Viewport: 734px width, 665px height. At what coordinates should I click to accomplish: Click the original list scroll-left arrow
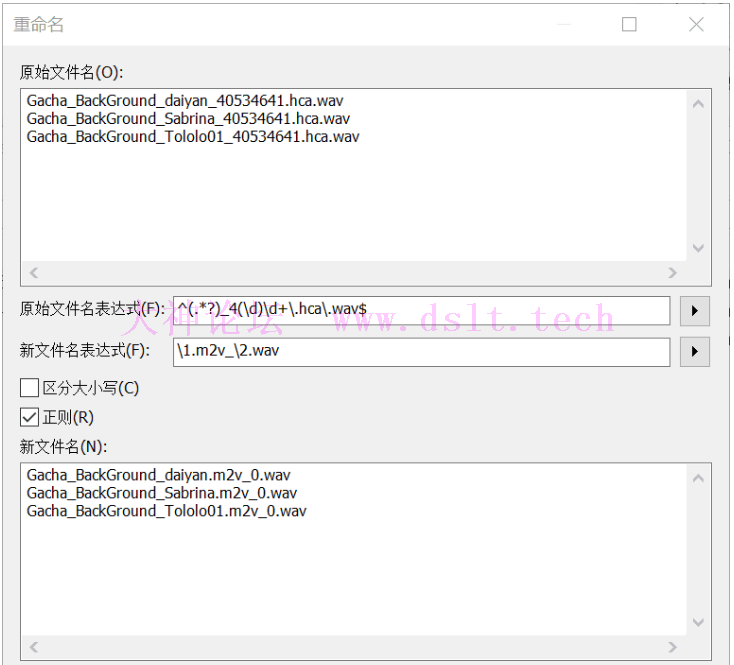[33, 272]
